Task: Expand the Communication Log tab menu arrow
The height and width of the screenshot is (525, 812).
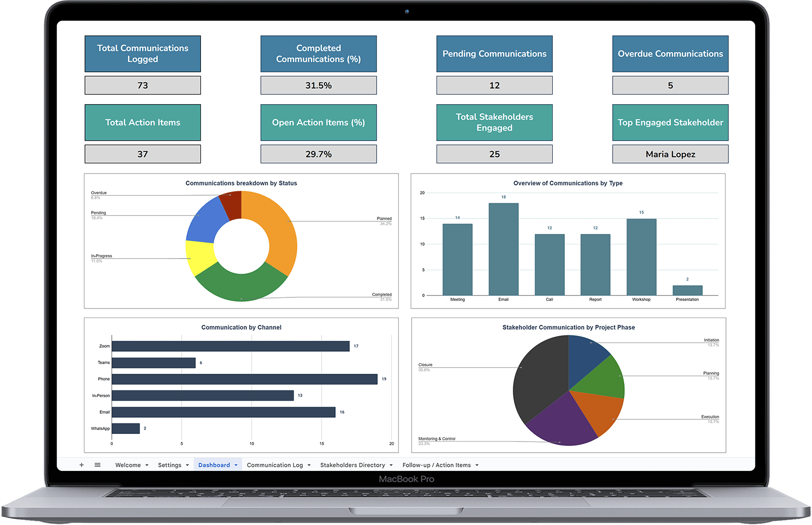Action: 309,465
